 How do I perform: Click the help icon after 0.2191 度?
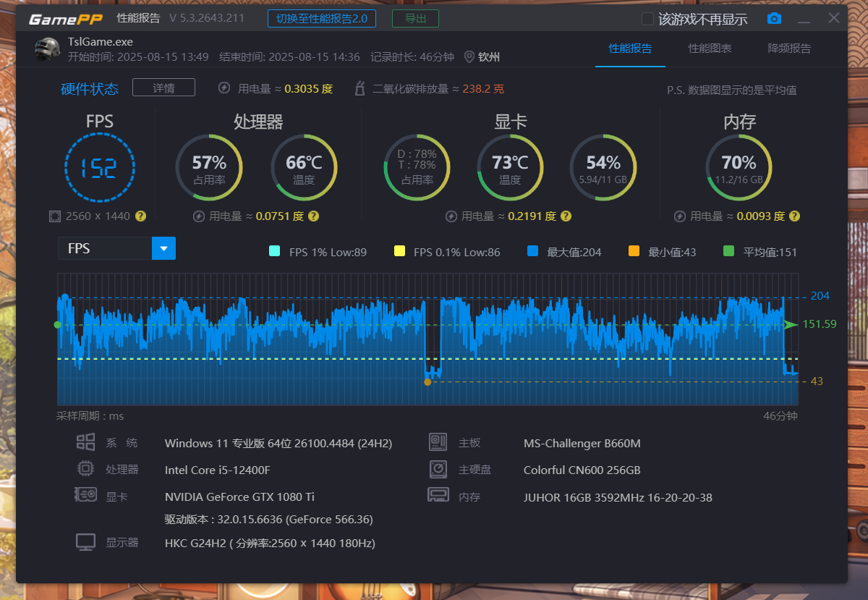click(566, 216)
